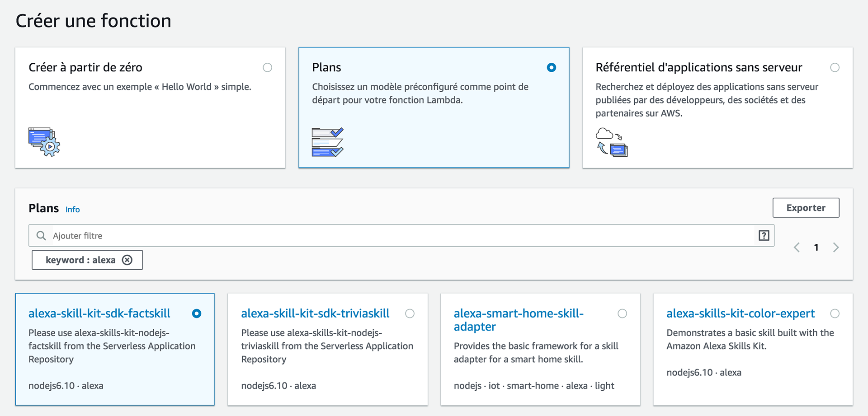The width and height of the screenshot is (868, 416).
Task: Open the alexa-skill-kit-sdk-factskill link
Action: pos(99,313)
